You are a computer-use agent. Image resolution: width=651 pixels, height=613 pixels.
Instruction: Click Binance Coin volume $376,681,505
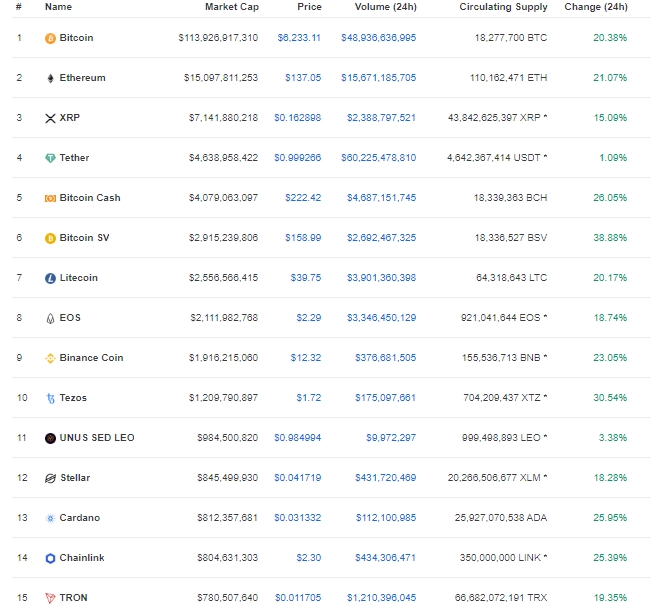(x=385, y=358)
